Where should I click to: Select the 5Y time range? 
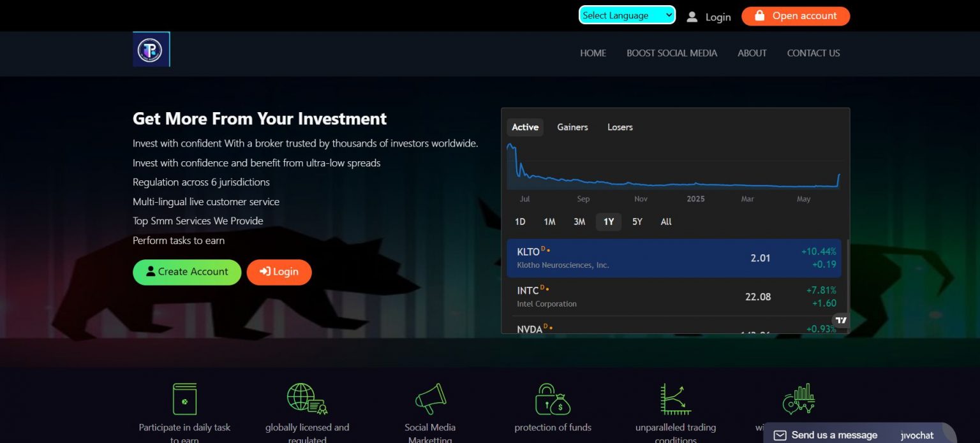coord(637,222)
